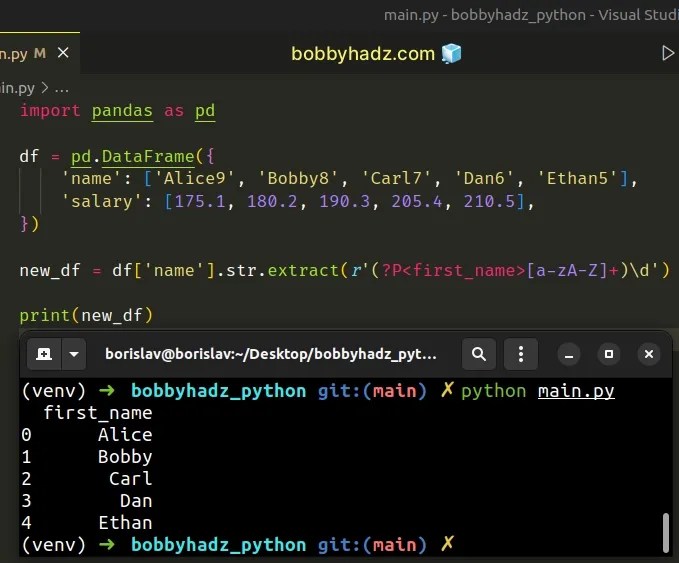Click 210.5 salary value
The image size is (679, 563).
point(489,201)
